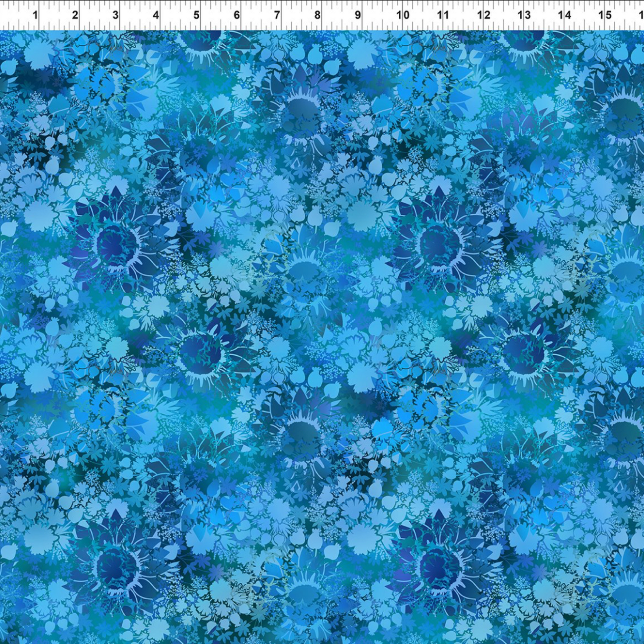Click the ruler number "4"

[156, 15]
